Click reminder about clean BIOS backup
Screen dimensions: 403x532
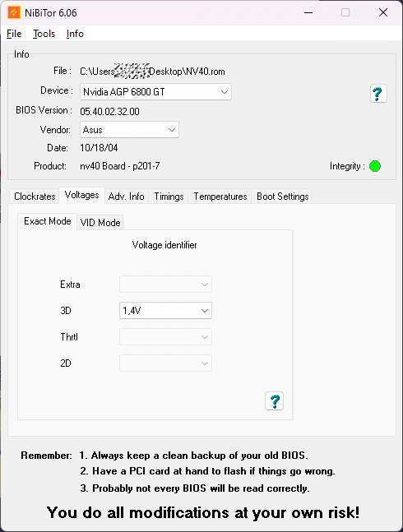(x=194, y=456)
